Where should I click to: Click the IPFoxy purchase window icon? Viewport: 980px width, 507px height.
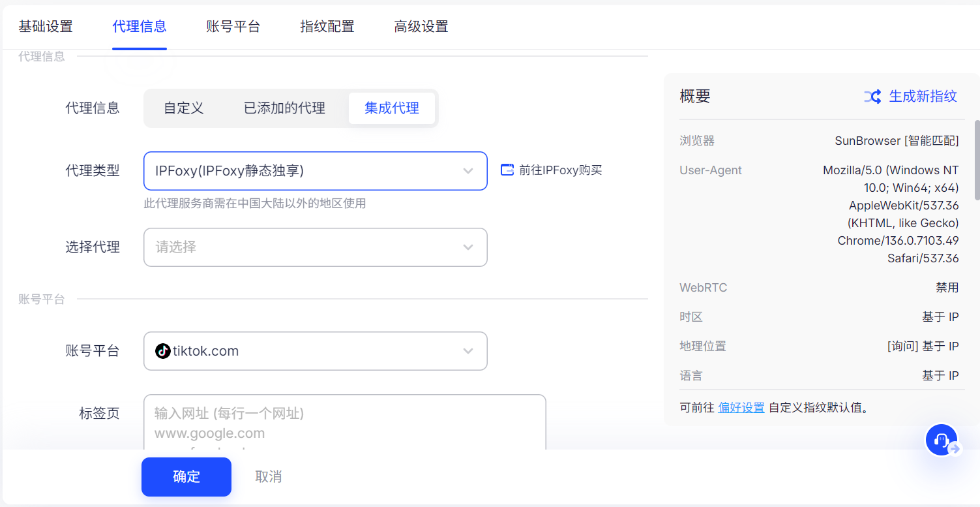tap(507, 170)
